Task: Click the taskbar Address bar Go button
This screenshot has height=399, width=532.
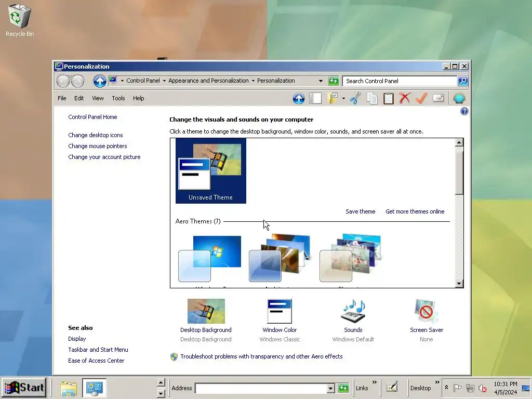Action: click(x=343, y=388)
